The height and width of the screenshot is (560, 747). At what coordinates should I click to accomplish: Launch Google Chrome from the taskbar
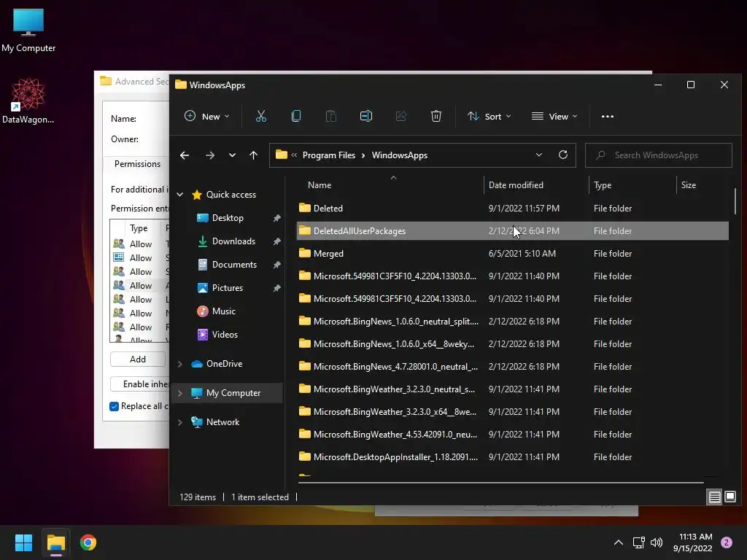88,542
